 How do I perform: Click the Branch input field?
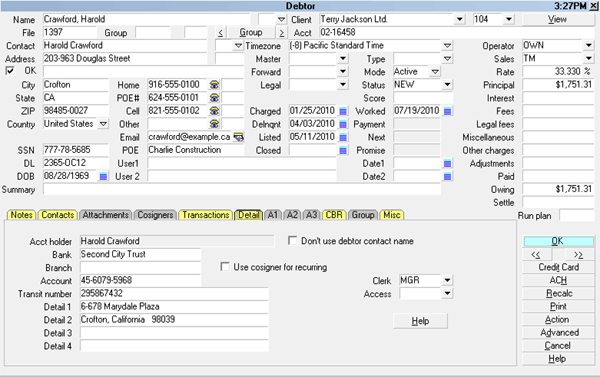tap(140, 267)
